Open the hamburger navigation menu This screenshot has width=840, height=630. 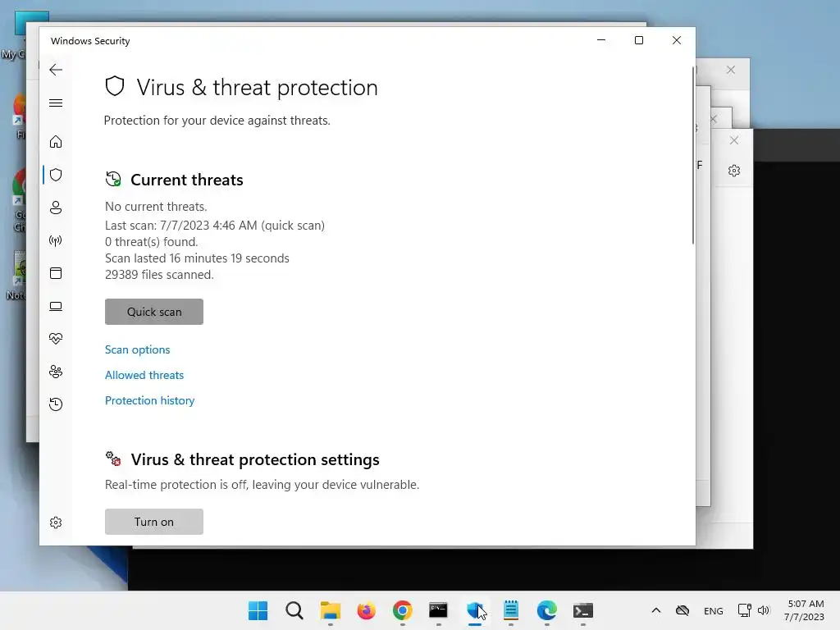coord(56,103)
